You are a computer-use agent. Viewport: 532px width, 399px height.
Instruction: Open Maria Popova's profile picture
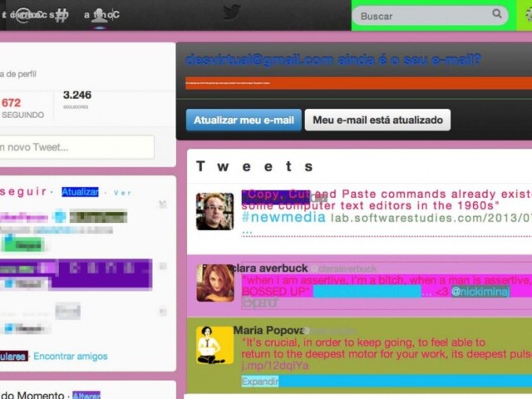point(214,345)
